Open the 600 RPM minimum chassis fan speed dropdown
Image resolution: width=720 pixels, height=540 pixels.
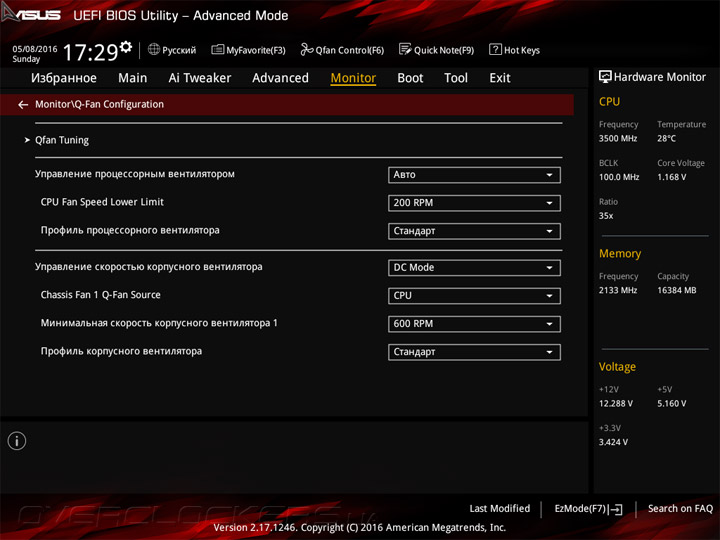pyautogui.click(x=474, y=324)
